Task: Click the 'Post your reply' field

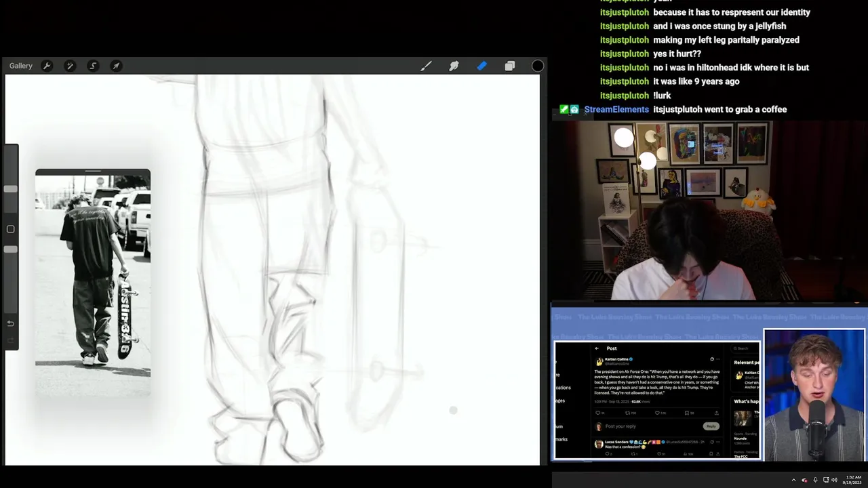Action: [620, 426]
